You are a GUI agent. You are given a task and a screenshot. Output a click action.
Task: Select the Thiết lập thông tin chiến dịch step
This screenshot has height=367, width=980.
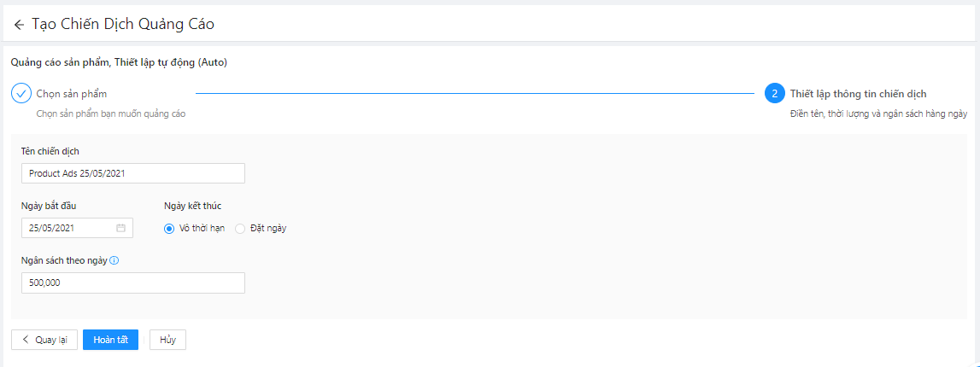pos(858,94)
